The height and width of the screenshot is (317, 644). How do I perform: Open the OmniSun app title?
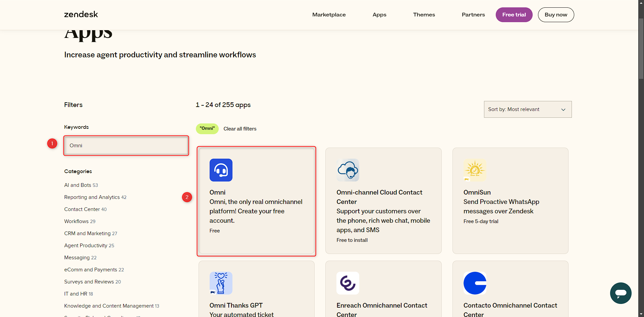click(x=477, y=192)
